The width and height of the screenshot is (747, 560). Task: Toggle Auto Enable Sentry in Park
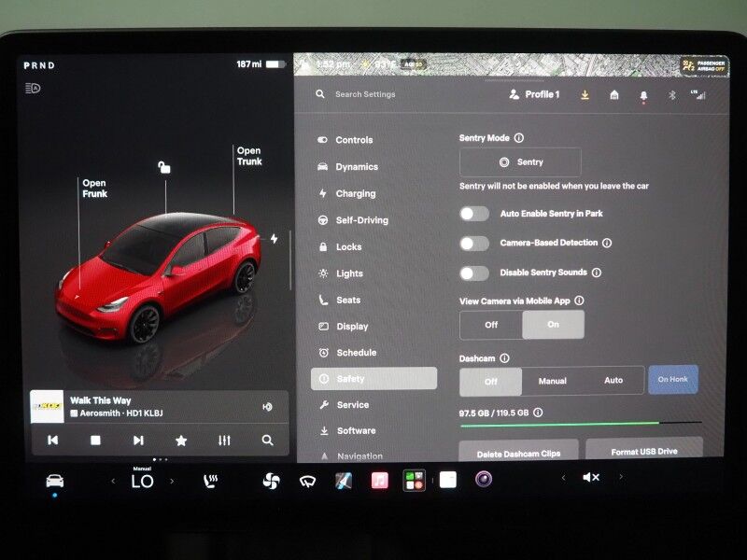tap(474, 214)
